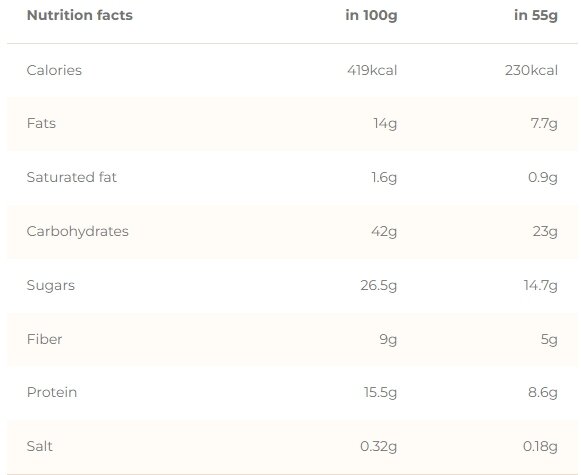Select the Sugars row label
Image resolution: width=581 pixels, height=475 pixels.
pyautogui.click(x=51, y=286)
